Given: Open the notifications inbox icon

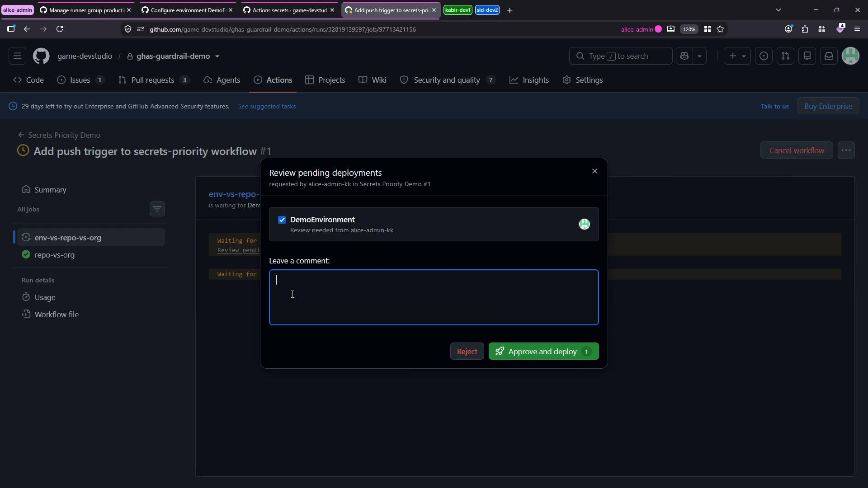Looking at the screenshot, I should tap(829, 56).
